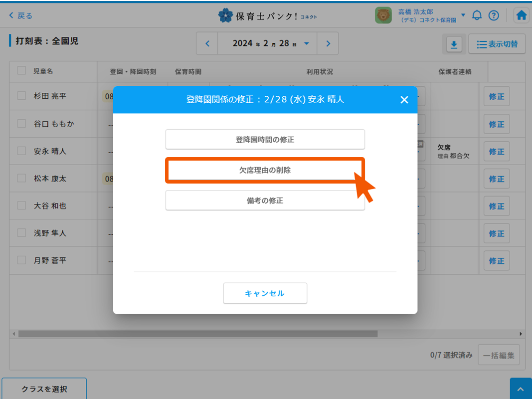Click the home icon in header

[521, 15]
